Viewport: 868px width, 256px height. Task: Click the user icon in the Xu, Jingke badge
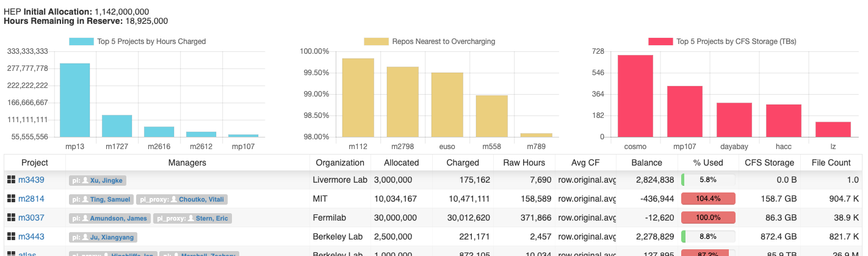pos(86,181)
